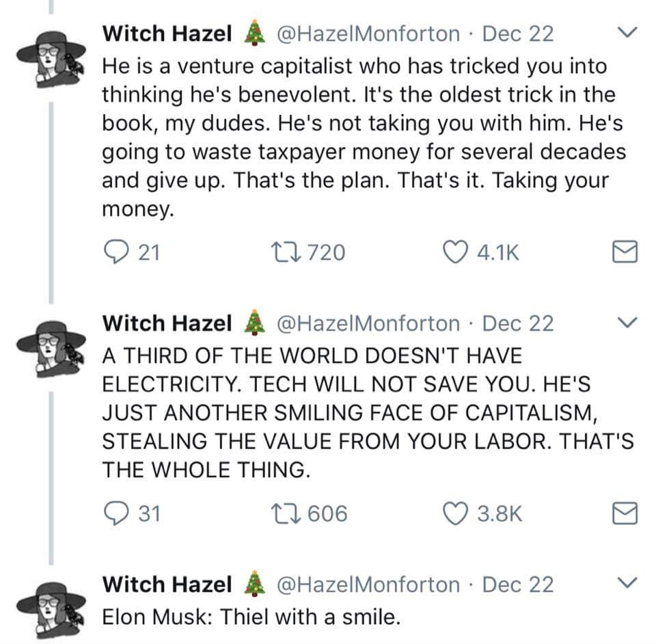This screenshot has height=644, width=656.
Task: Open the "Thiel with a smile" tweet text
Action: click(250, 617)
